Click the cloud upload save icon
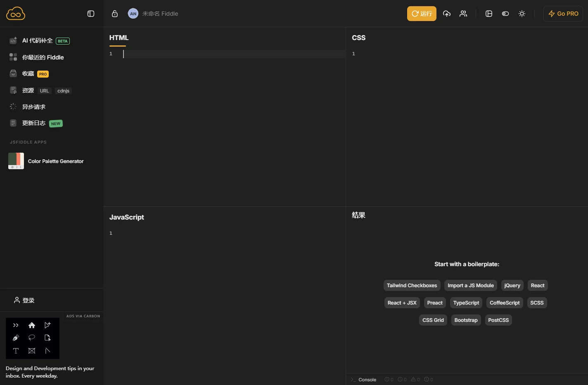588x385 pixels. click(x=447, y=14)
